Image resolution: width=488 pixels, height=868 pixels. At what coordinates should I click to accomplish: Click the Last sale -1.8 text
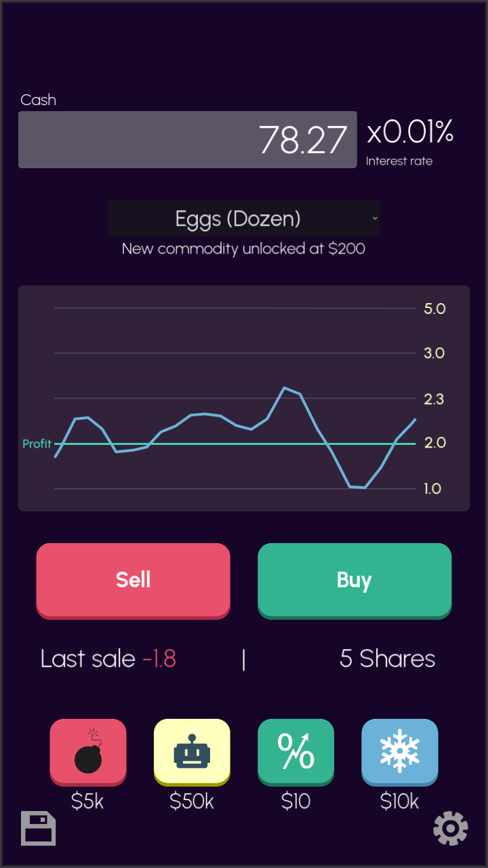tap(108, 658)
